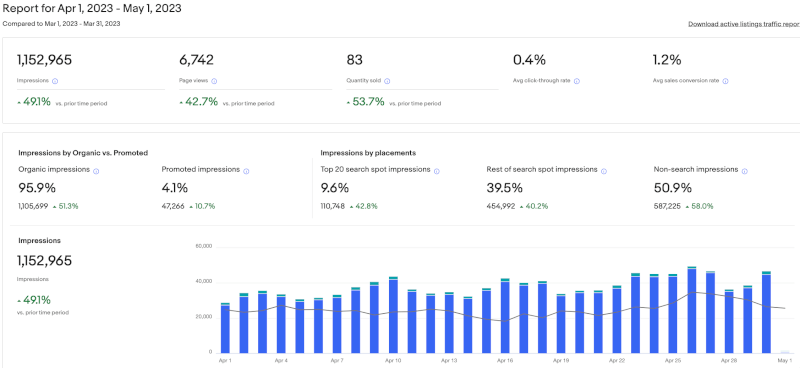Click the May 1 x-axis label
This screenshot has height=368, width=800.
point(784,361)
